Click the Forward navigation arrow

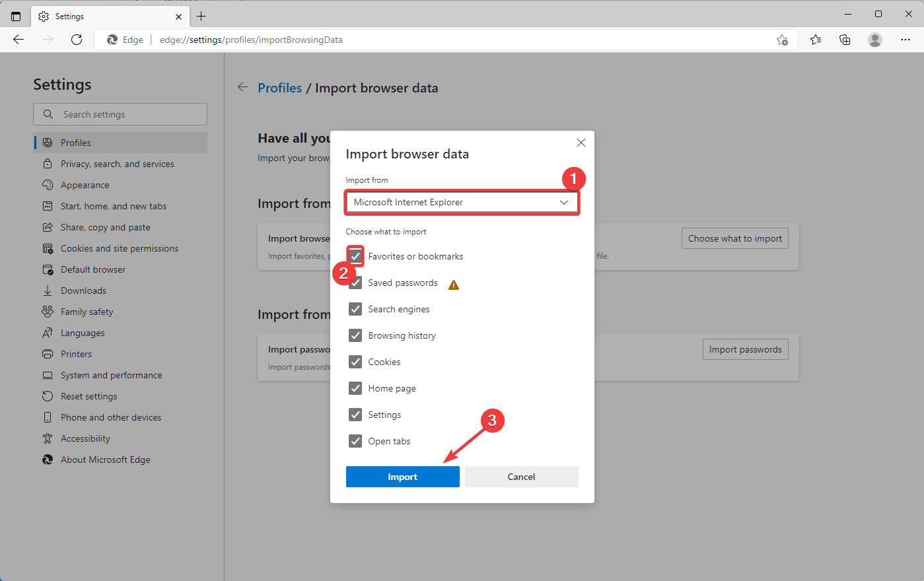click(x=48, y=40)
